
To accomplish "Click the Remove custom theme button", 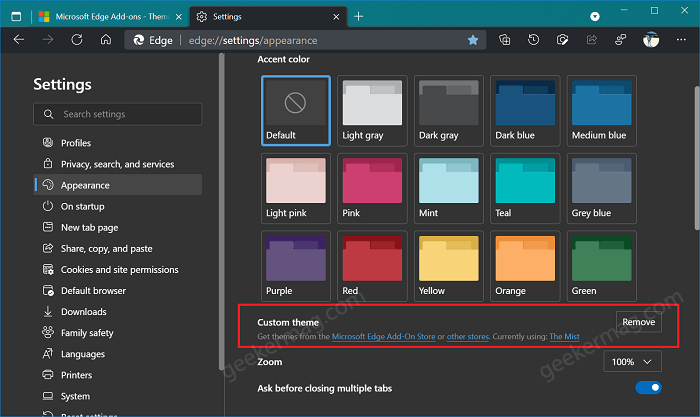I will click(x=639, y=322).
